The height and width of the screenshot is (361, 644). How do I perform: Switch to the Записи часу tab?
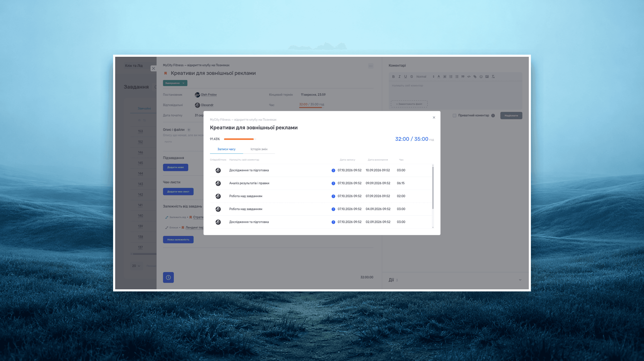(x=226, y=149)
